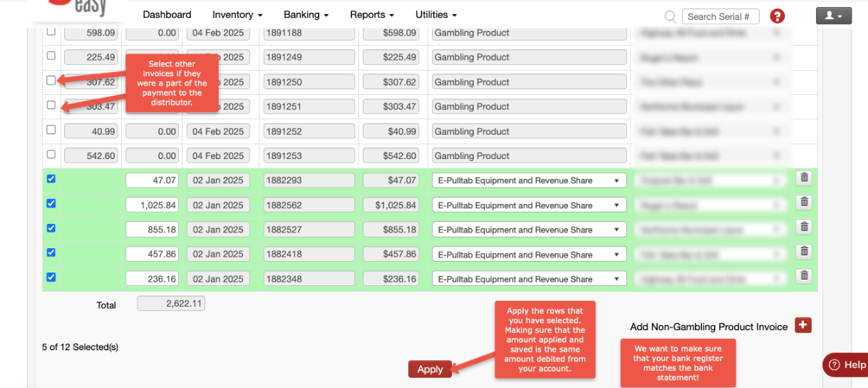Open the Utilities menu

click(436, 14)
